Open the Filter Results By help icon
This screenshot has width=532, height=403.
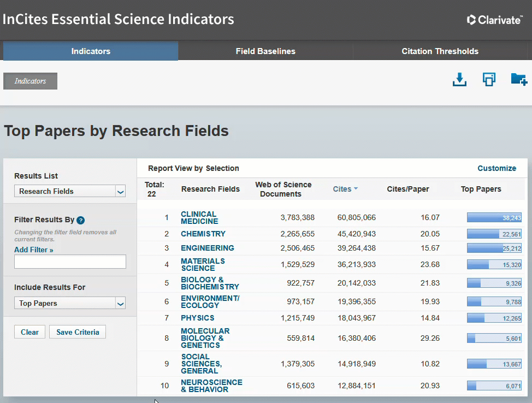tap(80, 220)
